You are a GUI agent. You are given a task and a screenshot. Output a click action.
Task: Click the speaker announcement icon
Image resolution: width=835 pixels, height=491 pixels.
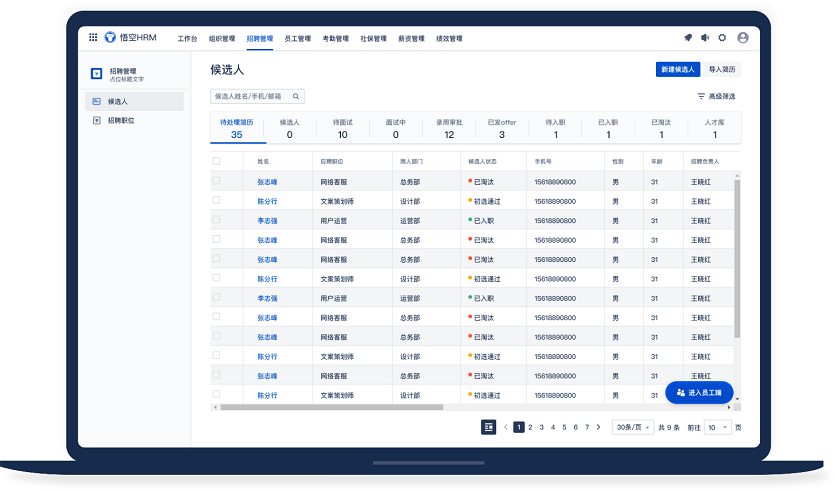(x=705, y=38)
